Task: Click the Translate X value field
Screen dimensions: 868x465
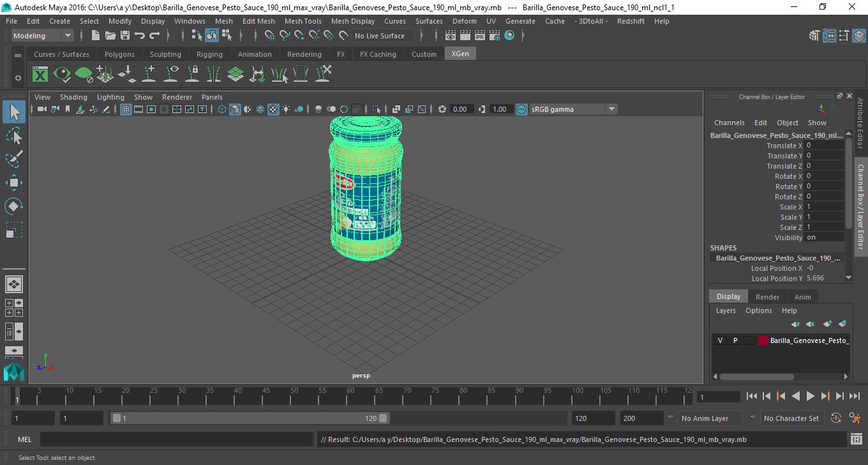Action: click(x=824, y=146)
